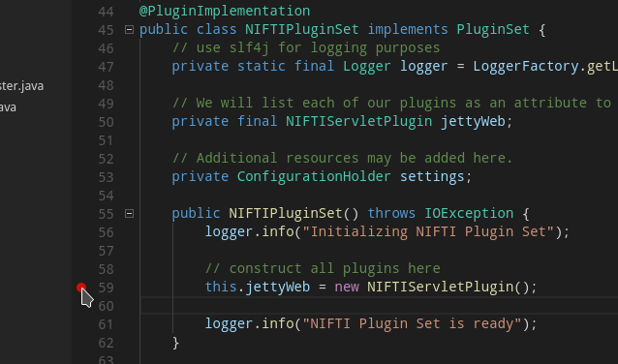Click this.jettyWeb on line 59

coord(258,287)
